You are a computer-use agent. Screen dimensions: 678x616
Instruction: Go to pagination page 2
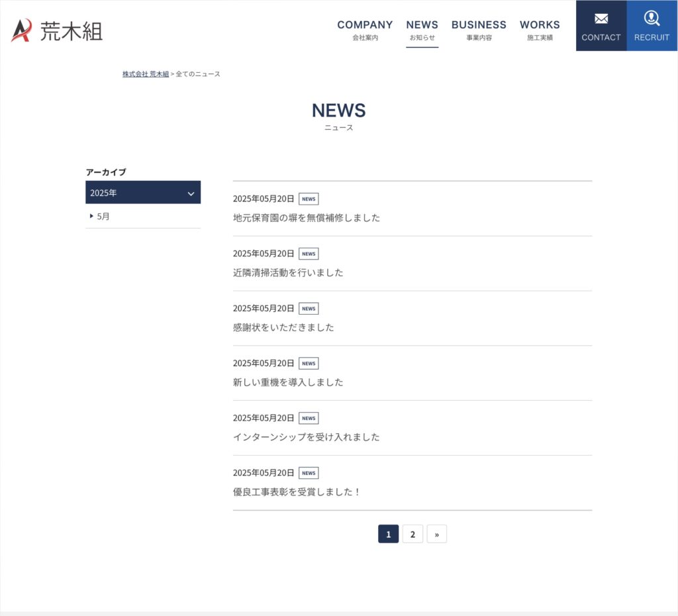(x=412, y=534)
